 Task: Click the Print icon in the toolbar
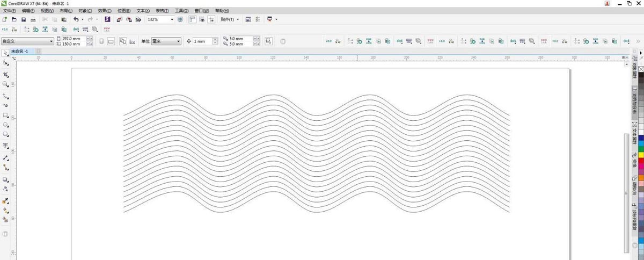tap(33, 19)
